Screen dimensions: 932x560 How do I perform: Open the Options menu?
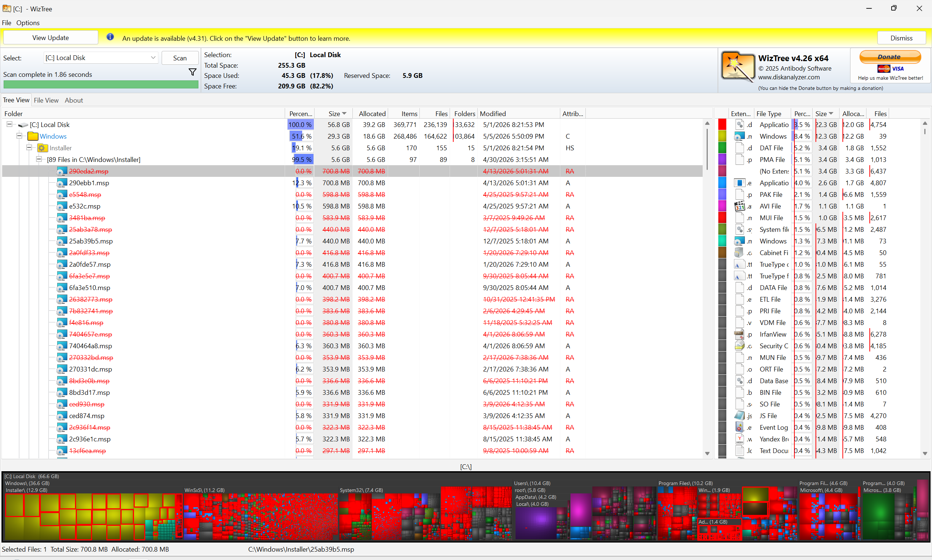pyautogui.click(x=28, y=23)
